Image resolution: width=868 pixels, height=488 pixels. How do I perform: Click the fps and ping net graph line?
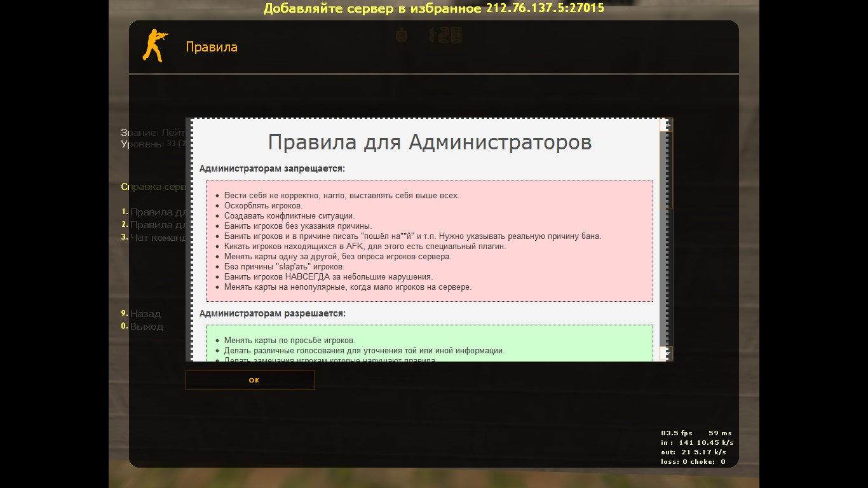click(696, 433)
